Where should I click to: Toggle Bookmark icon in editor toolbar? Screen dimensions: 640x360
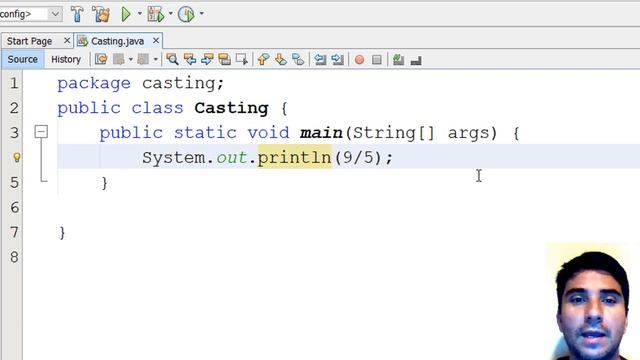click(x=298, y=60)
